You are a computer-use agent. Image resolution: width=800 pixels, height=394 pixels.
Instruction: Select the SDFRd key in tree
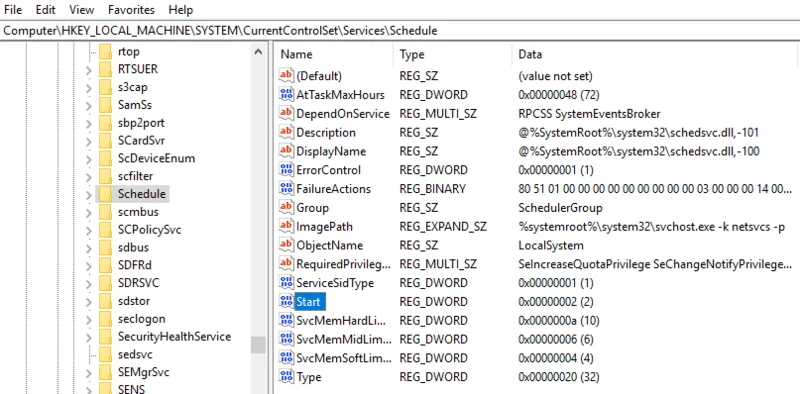click(135, 265)
